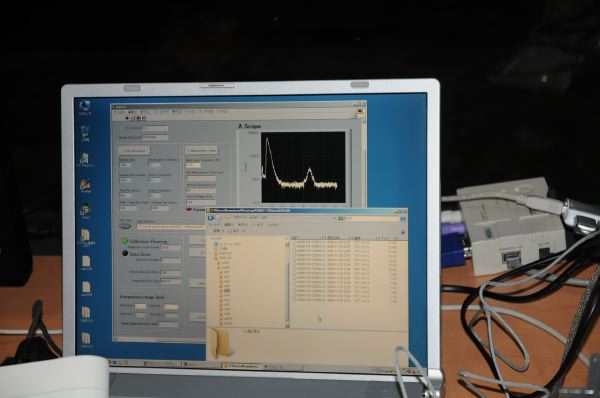Click the run arrow in the LabVIEW toolbar
The image size is (600, 398).
point(127,118)
